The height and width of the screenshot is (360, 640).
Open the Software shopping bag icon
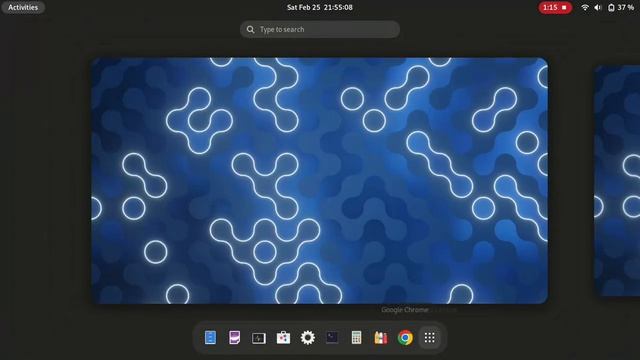(283, 338)
